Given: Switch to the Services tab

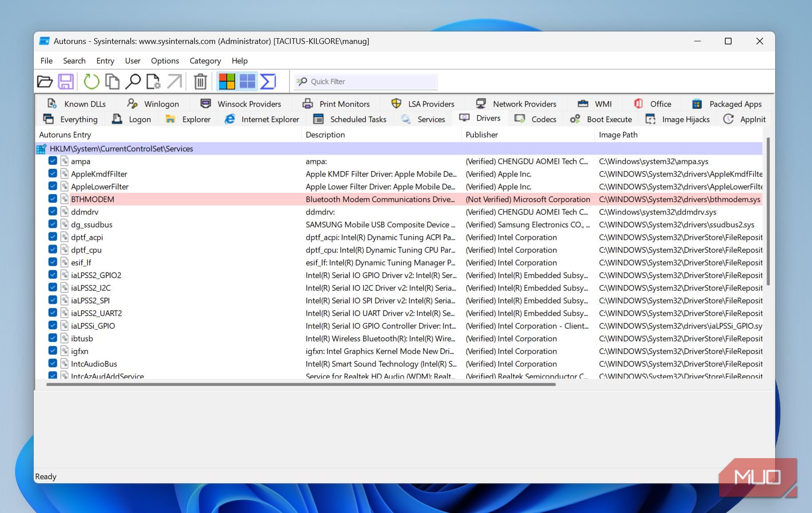Looking at the screenshot, I should 423,119.
